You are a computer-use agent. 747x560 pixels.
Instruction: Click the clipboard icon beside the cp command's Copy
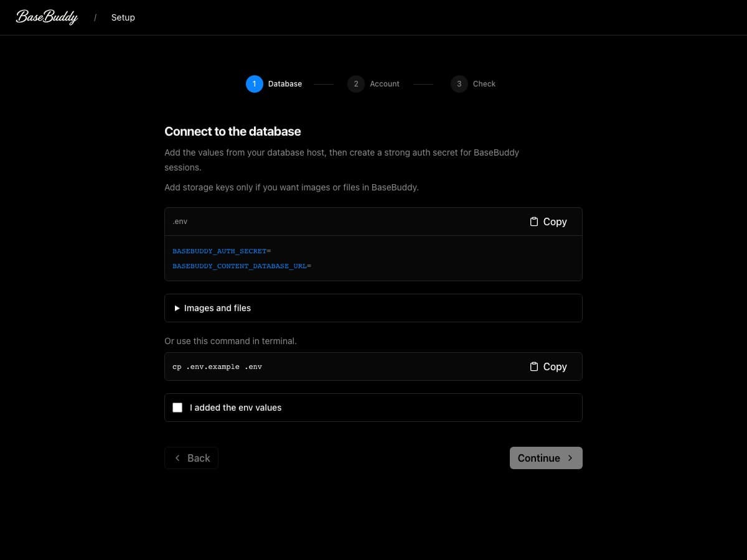tap(533, 366)
